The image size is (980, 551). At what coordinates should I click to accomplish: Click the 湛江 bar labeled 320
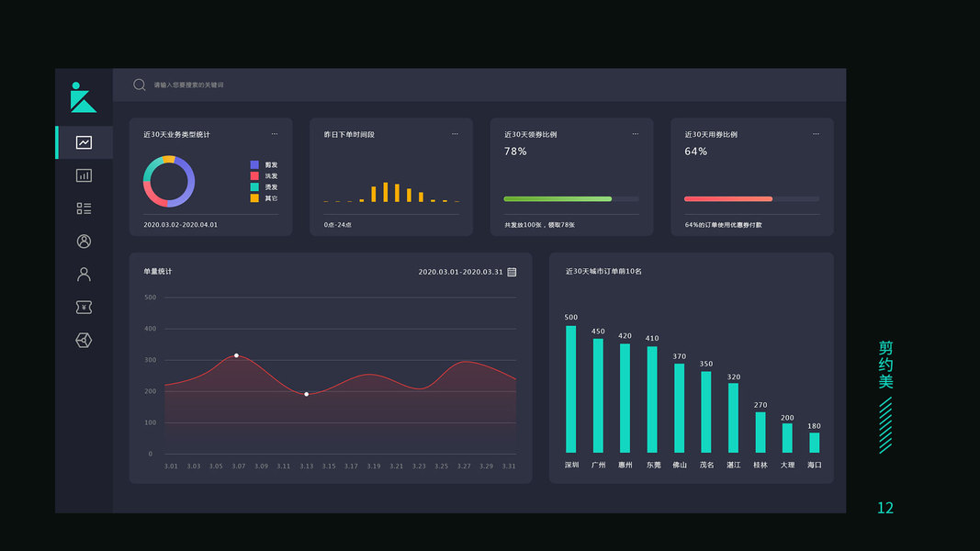[734, 418]
